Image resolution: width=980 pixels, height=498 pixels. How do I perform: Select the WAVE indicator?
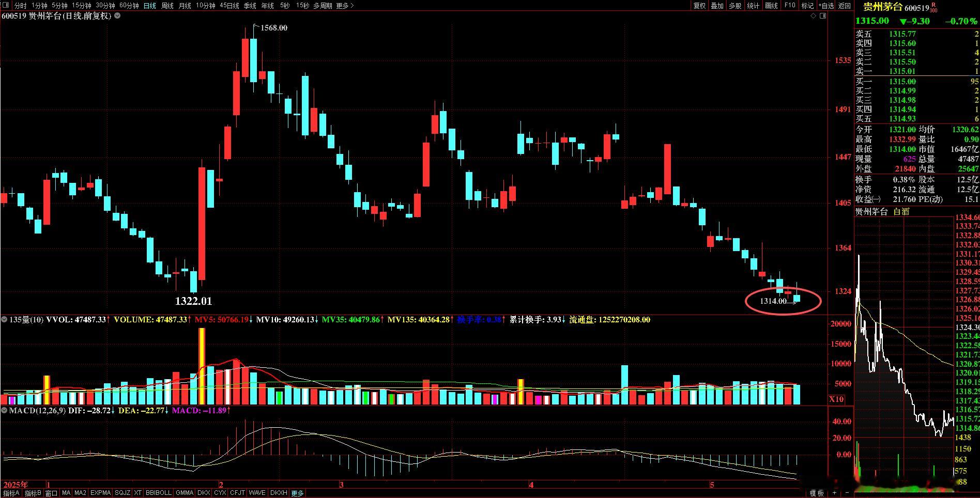tap(257, 493)
